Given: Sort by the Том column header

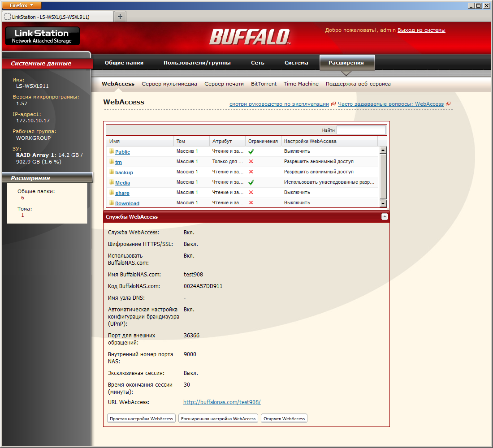Looking at the screenshot, I should [x=192, y=141].
